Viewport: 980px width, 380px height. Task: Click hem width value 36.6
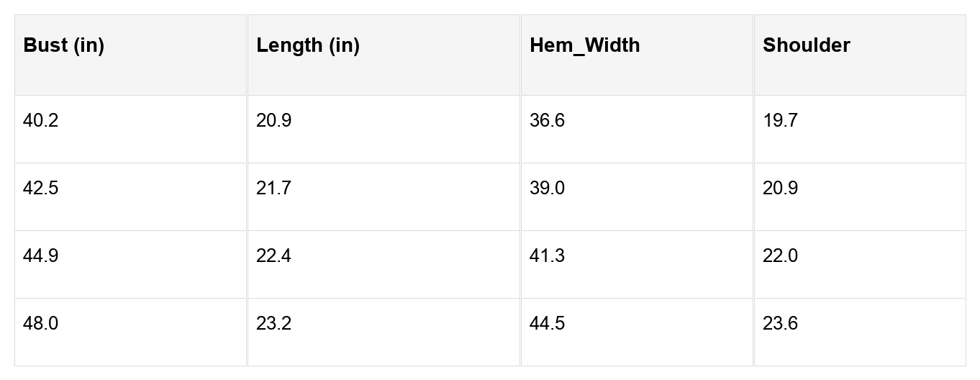click(547, 121)
